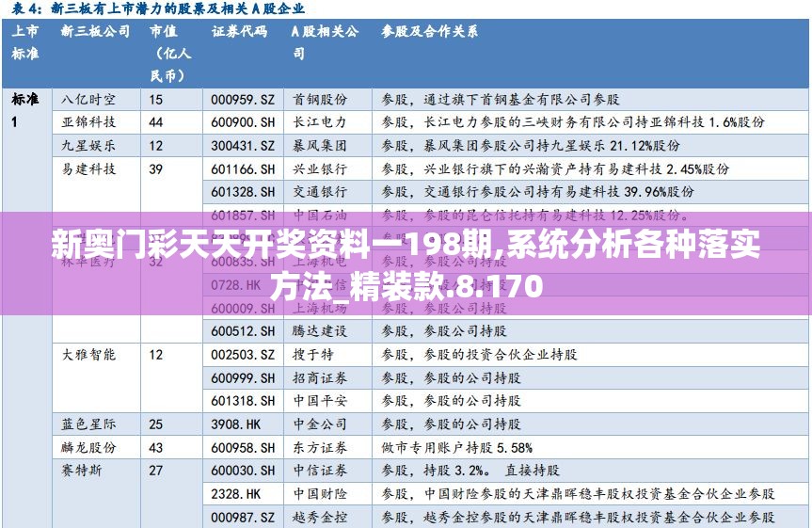Click stock code 000987.SZ
812x528 pixels.
click(243, 517)
